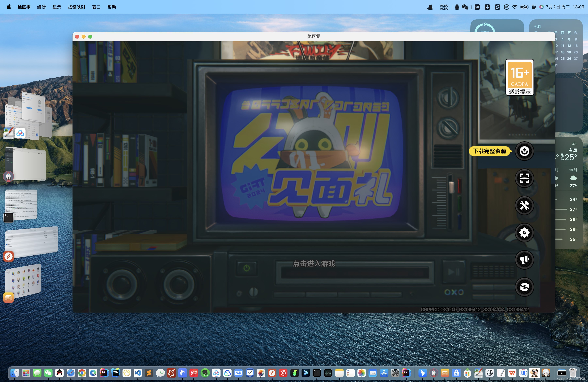
Task: Open the 按键映射 menu
Action: 76,7
